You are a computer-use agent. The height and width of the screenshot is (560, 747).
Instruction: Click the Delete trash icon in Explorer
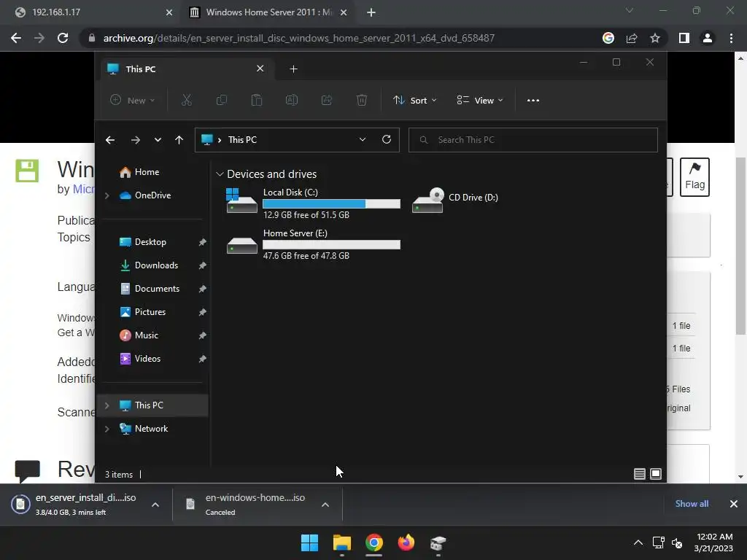point(362,100)
